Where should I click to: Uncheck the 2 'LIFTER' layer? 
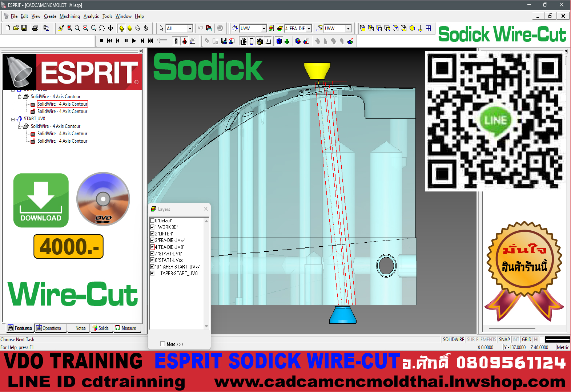pos(152,234)
